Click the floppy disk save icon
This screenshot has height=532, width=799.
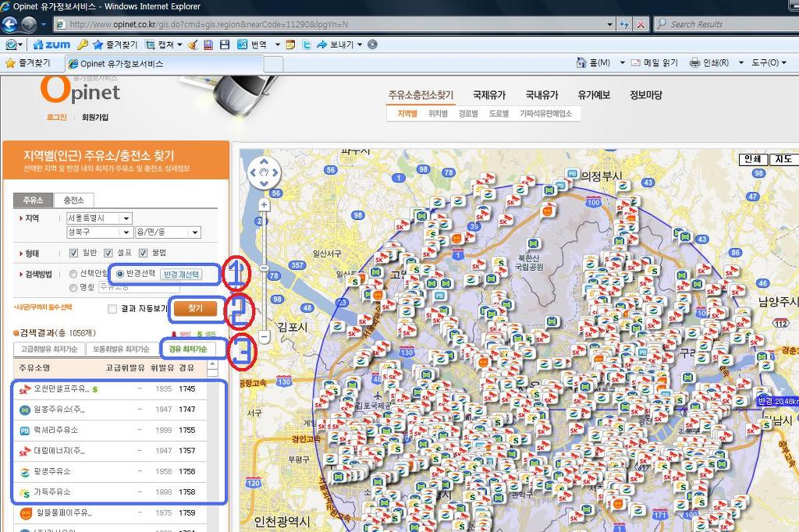225,44
